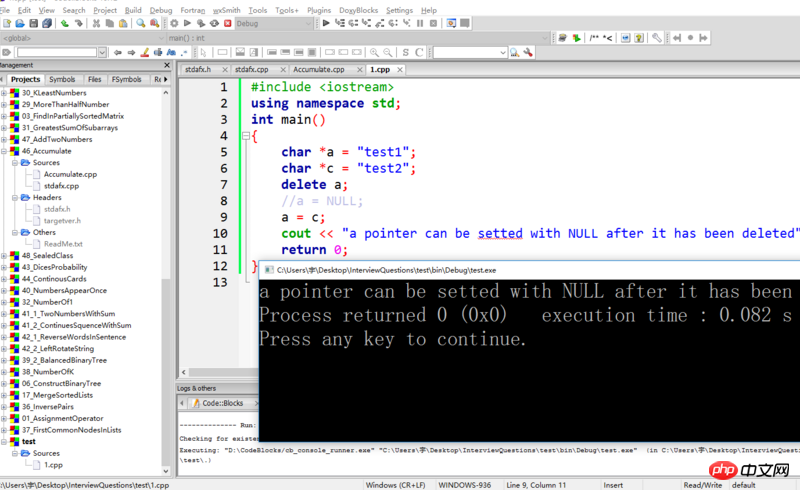Undo the last edit

point(64,23)
